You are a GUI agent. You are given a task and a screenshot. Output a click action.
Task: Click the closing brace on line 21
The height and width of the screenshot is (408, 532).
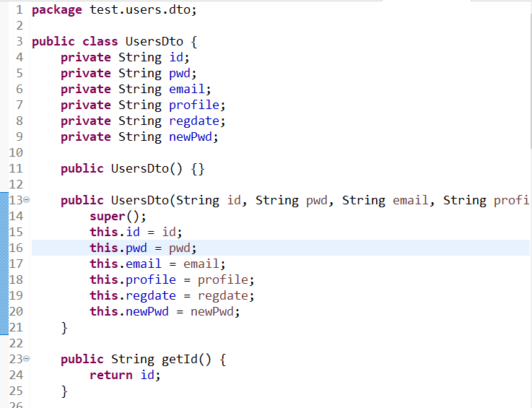(64, 328)
